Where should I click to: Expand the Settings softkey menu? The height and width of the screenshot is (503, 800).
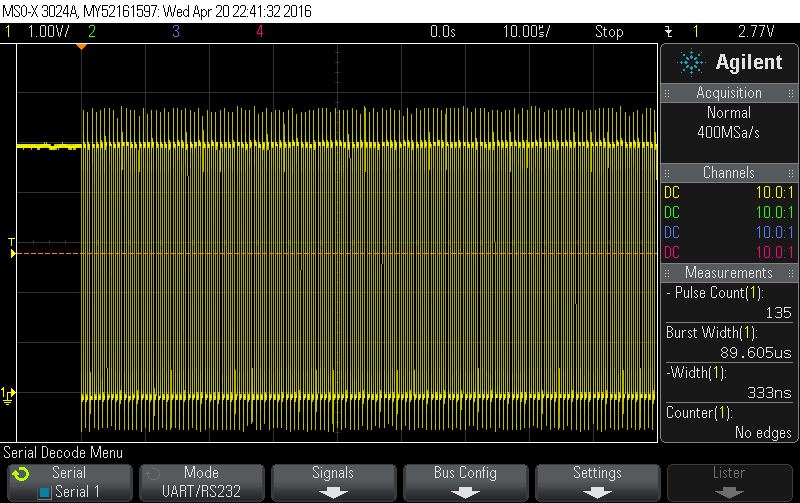598,482
